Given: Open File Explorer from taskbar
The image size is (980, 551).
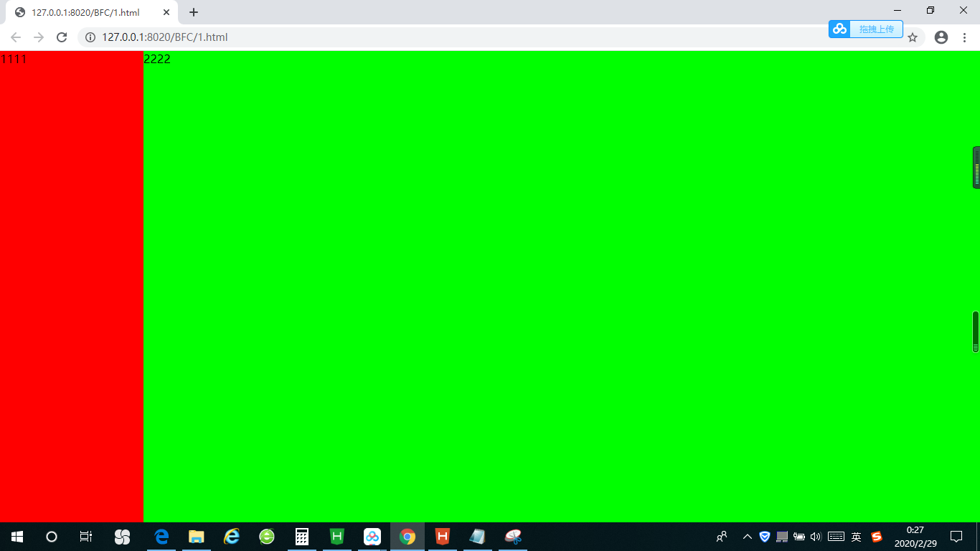Looking at the screenshot, I should [197, 537].
